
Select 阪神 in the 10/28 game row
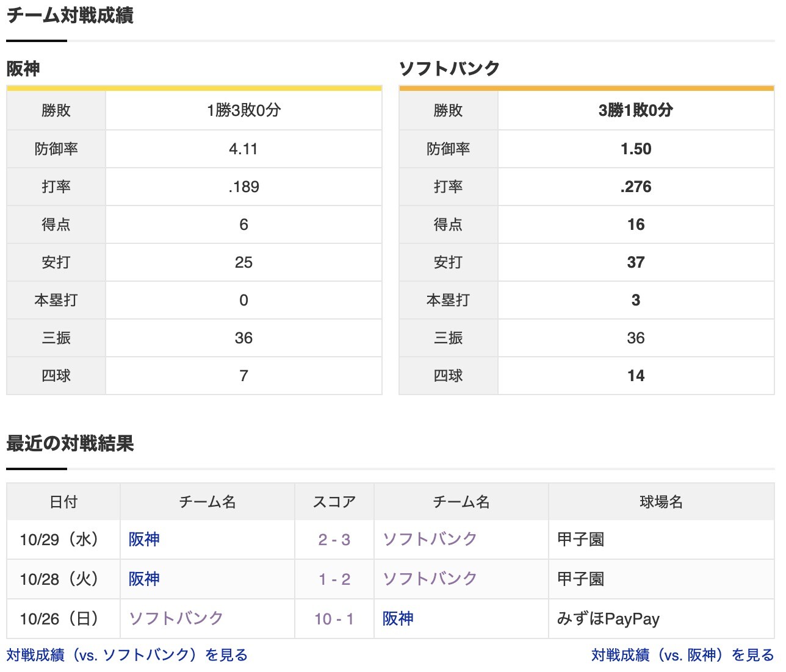click(x=143, y=579)
